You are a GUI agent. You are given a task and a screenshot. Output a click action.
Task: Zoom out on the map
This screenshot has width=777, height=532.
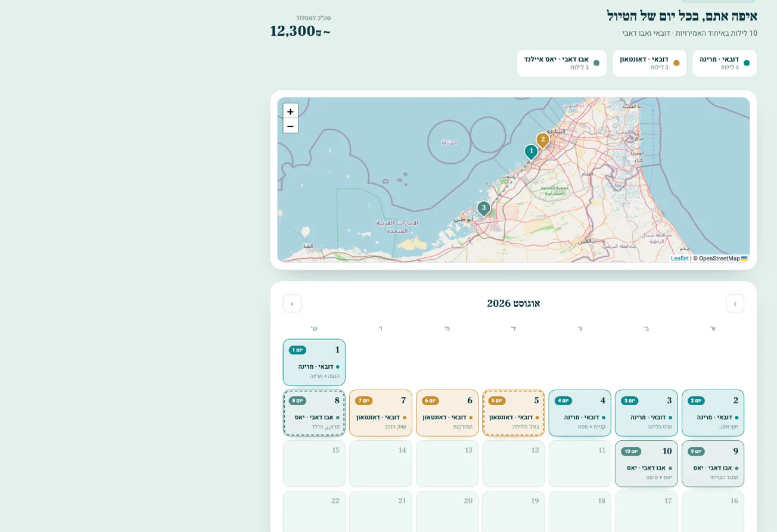click(x=291, y=126)
